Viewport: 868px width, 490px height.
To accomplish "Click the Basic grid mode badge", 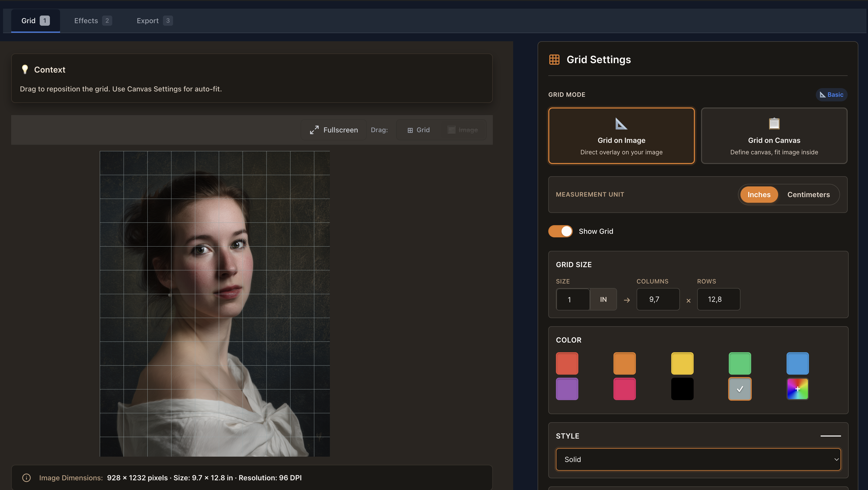I will (x=831, y=95).
